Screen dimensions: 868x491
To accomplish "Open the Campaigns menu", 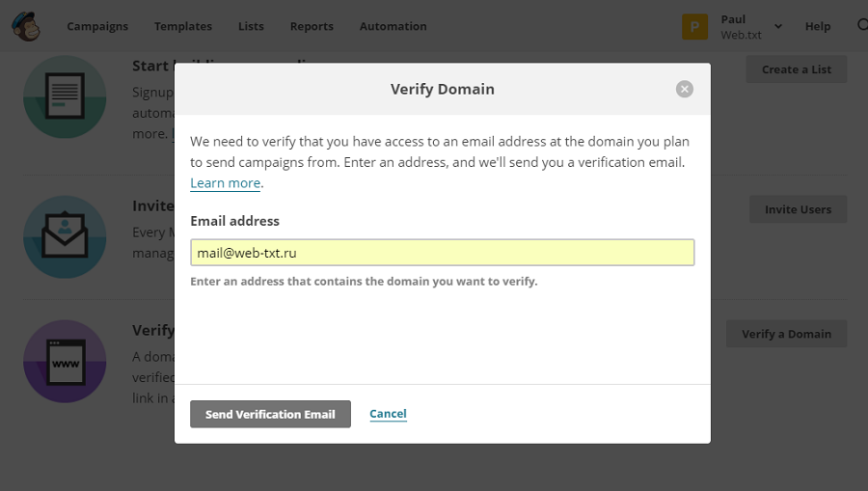I will pyautogui.click(x=97, y=27).
